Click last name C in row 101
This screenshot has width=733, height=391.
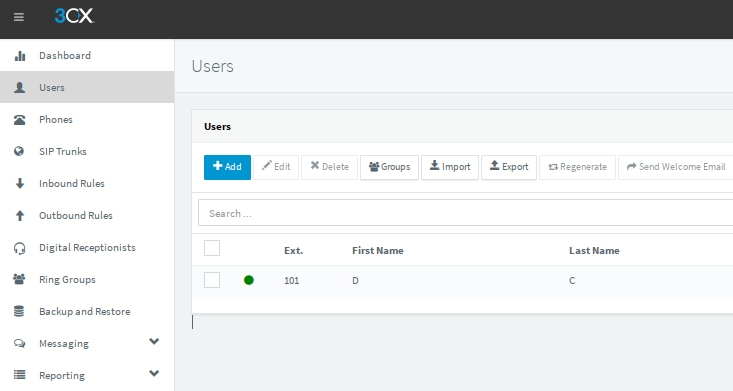coord(572,281)
